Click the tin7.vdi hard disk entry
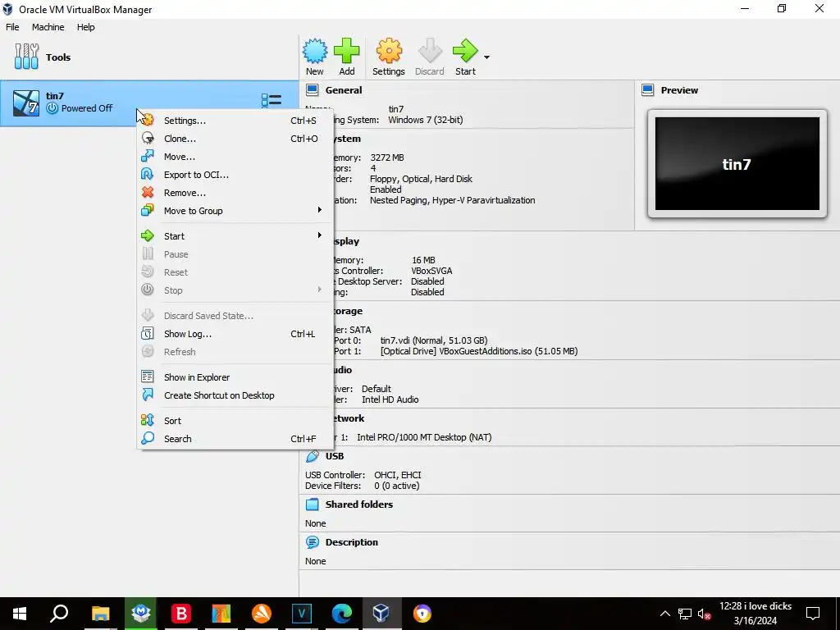 coord(434,340)
